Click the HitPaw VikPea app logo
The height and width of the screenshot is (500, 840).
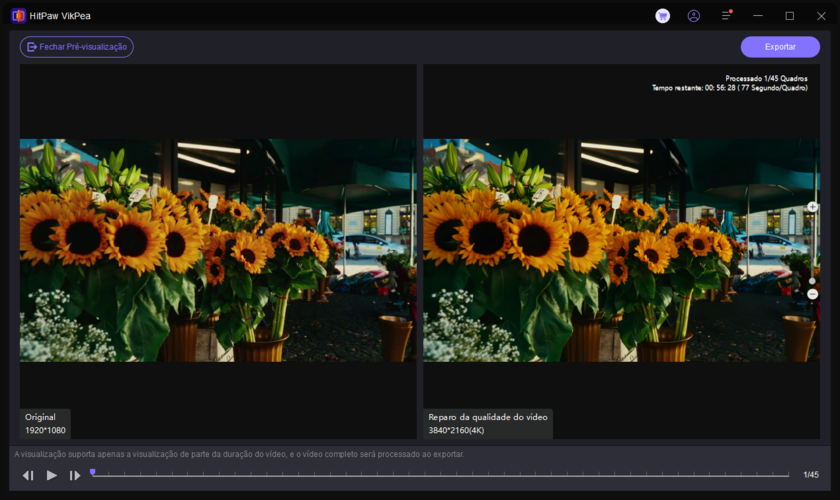click(x=18, y=15)
